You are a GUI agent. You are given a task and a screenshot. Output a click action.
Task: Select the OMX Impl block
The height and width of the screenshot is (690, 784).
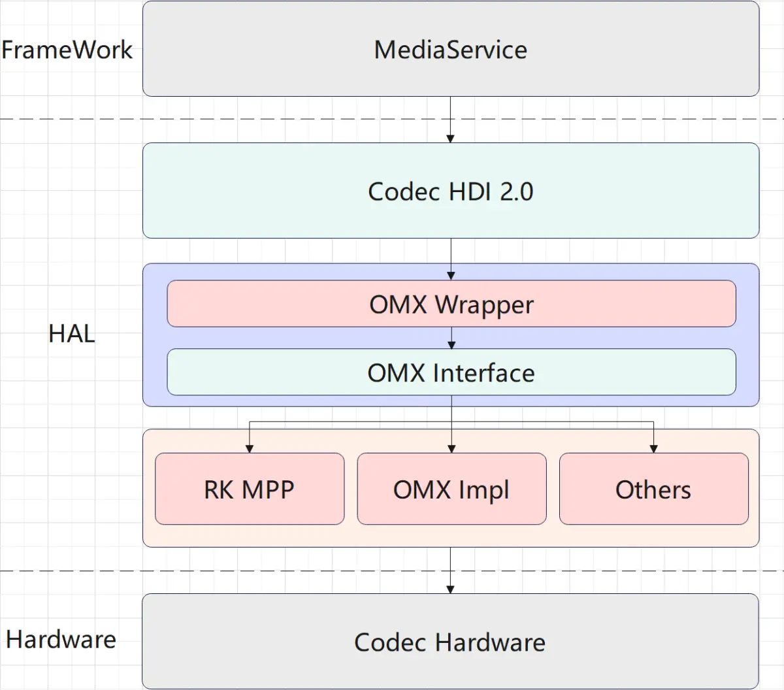tap(451, 489)
